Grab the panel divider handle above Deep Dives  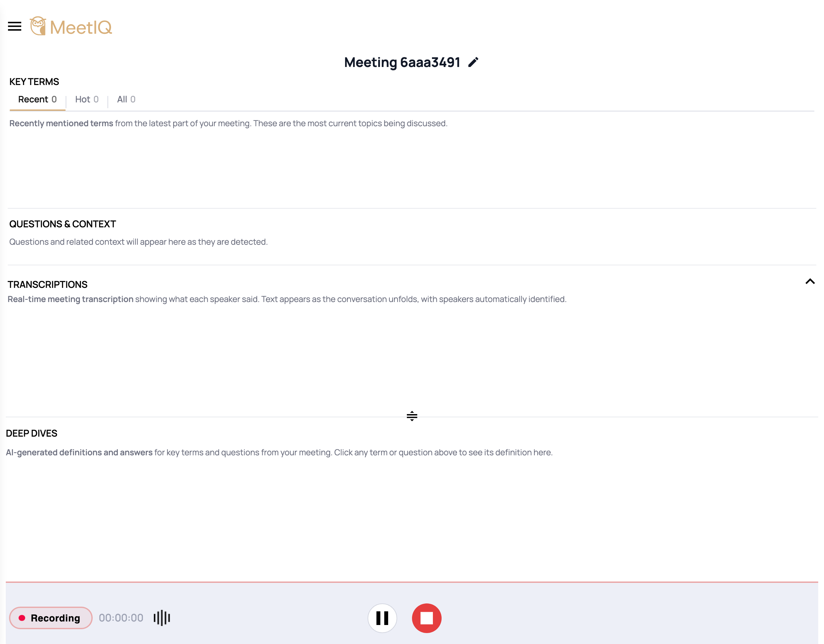click(x=412, y=416)
